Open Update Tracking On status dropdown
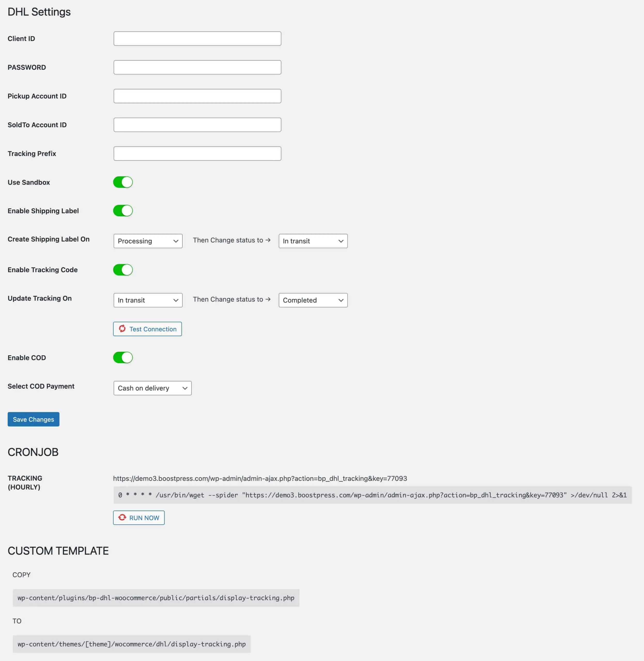Screen dimensions: 644x661 click(x=148, y=300)
